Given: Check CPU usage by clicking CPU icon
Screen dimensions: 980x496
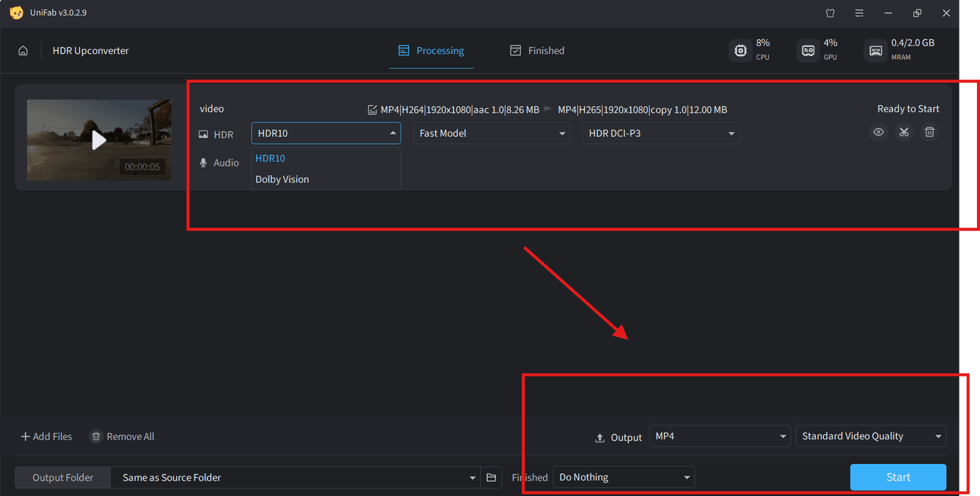Looking at the screenshot, I should (x=740, y=50).
